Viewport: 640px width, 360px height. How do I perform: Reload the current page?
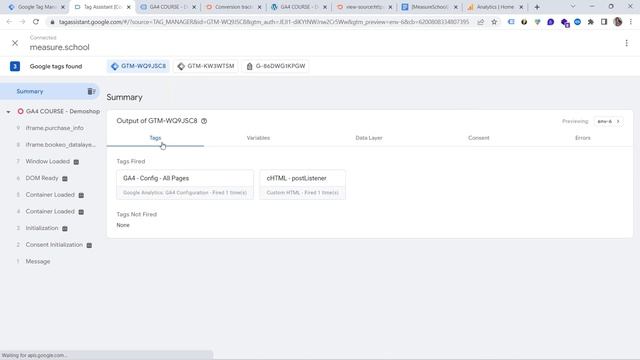(x=36, y=22)
